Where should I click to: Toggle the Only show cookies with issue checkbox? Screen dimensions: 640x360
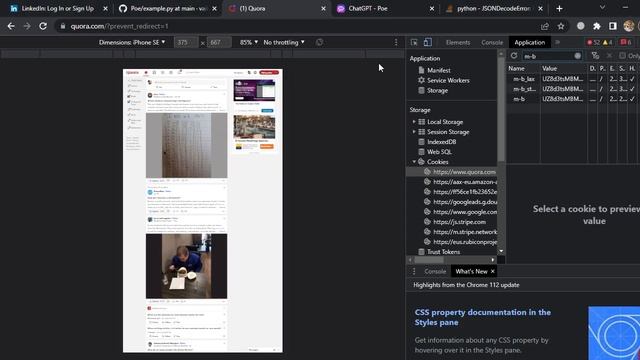point(622,56)
